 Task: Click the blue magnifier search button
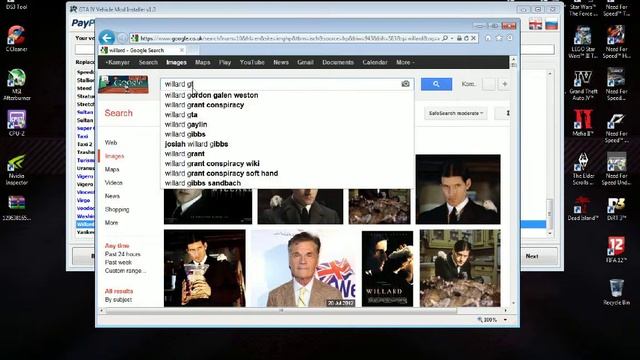tap(436, 84)
